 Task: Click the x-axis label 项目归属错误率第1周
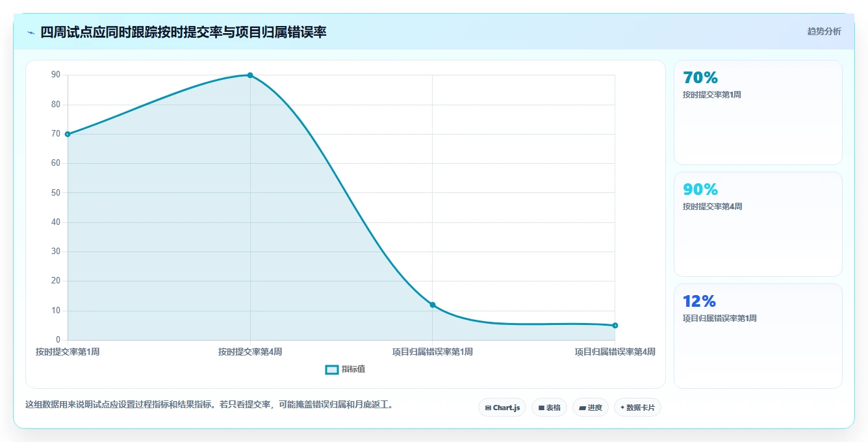click(433, 352)
